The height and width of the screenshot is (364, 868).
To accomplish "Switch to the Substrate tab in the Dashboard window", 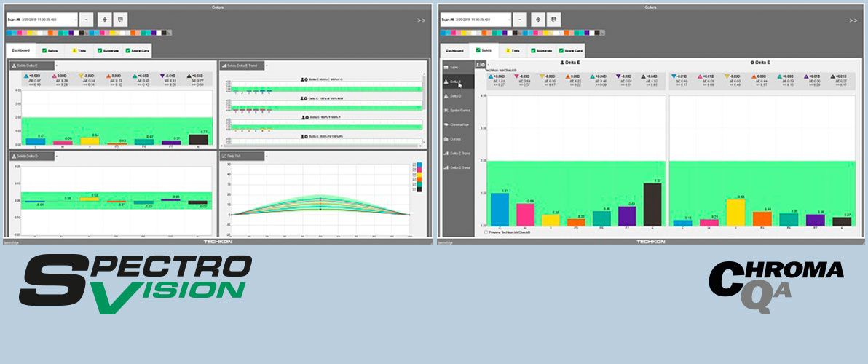I will (x=108, y=50).
